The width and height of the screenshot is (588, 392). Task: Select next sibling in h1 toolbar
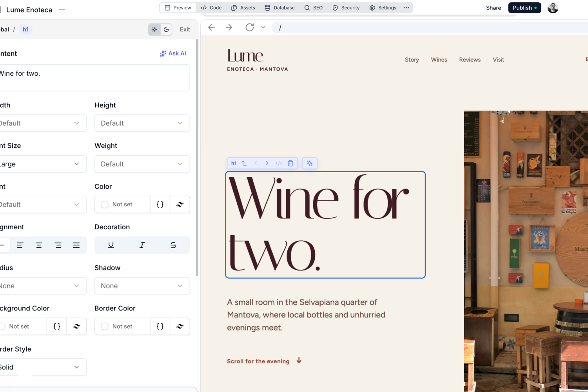[267, 163]
